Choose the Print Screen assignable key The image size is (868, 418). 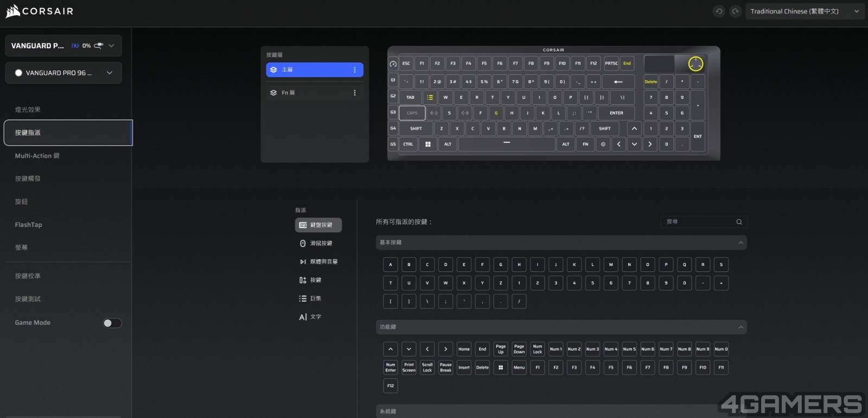409,368
